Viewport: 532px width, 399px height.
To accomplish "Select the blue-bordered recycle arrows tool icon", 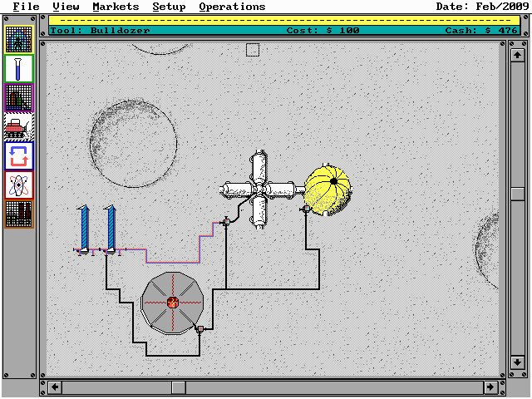I will (x=19, y=156).
